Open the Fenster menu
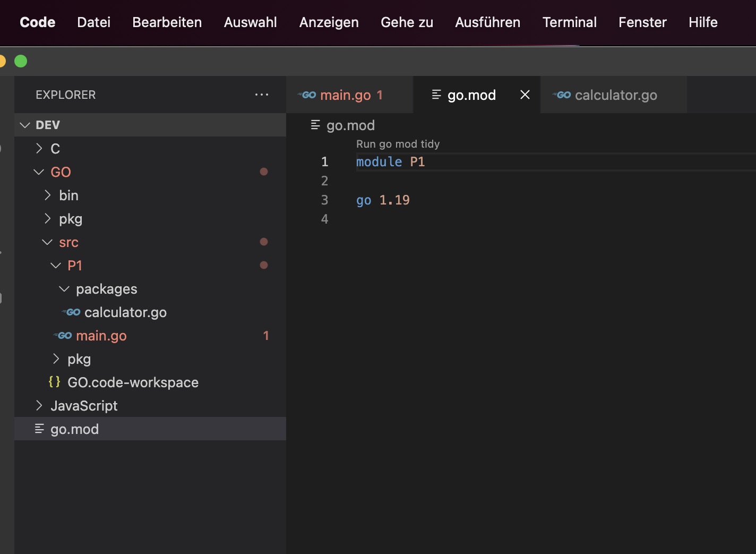The height and width of the screenshot is (554, 756). tap(642, 22)
